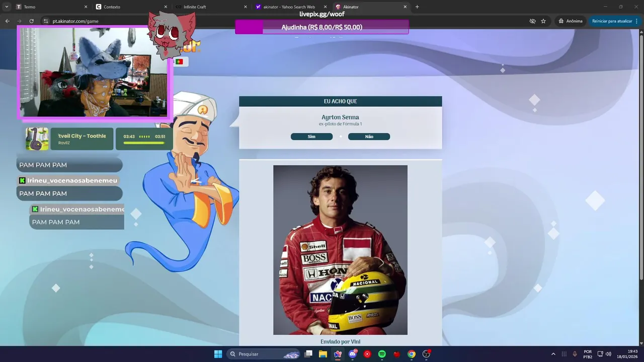Screen dimensions: 644x362
Task: Open the Anônima incognito profile button
Action: click(571, 21)
